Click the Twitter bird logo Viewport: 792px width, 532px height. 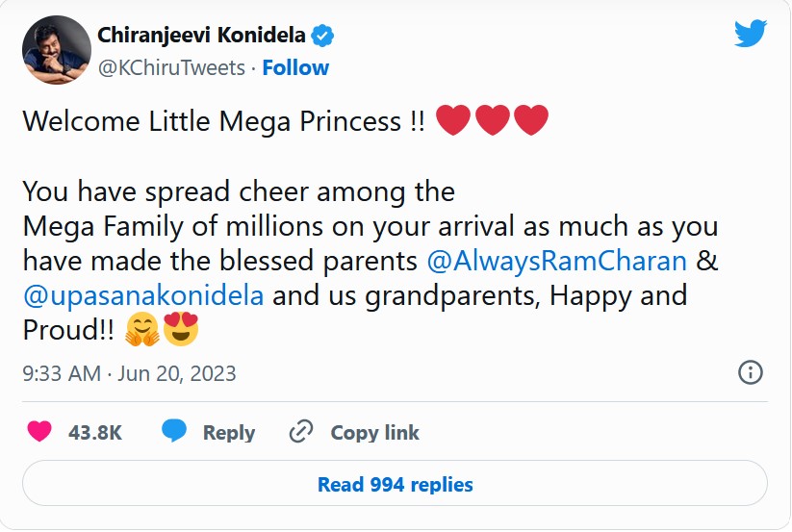pos(751,35)
